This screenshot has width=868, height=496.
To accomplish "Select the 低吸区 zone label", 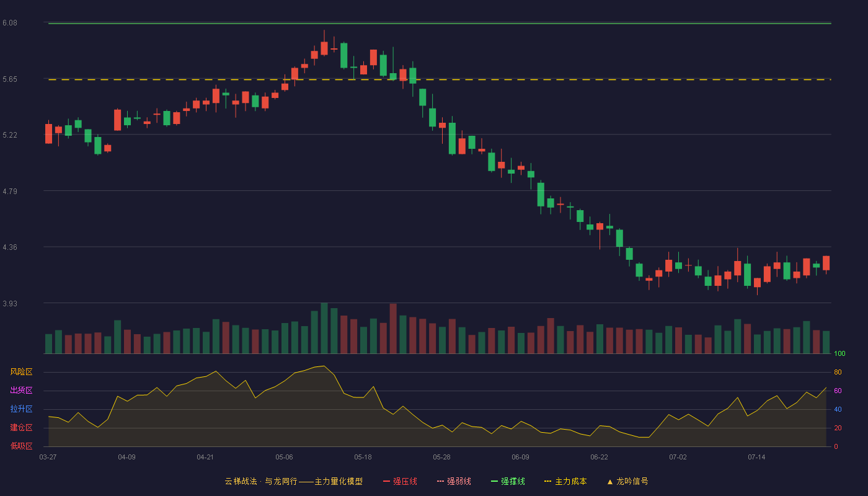I will point(21,446).
